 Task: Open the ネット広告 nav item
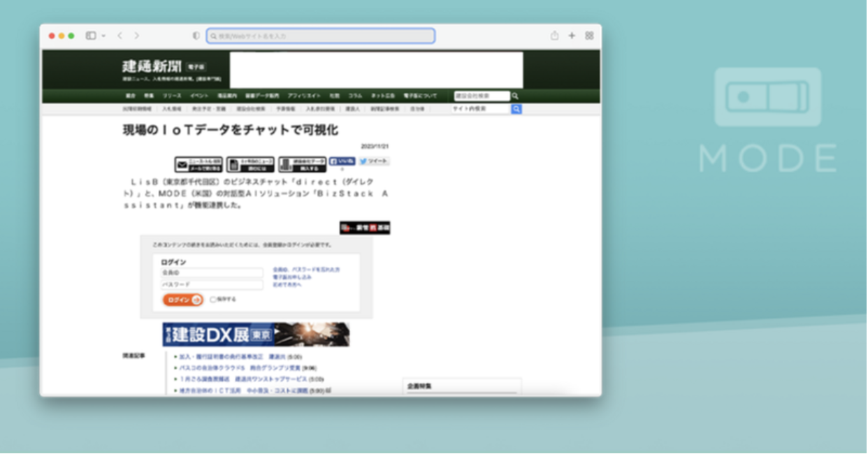[x=382, y=96]
